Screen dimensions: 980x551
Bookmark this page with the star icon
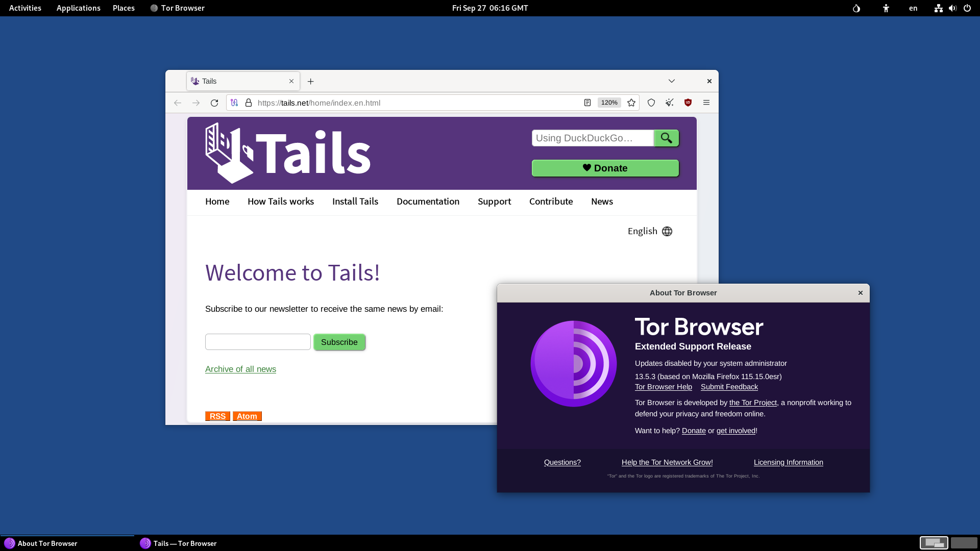(x=631, y=103)
